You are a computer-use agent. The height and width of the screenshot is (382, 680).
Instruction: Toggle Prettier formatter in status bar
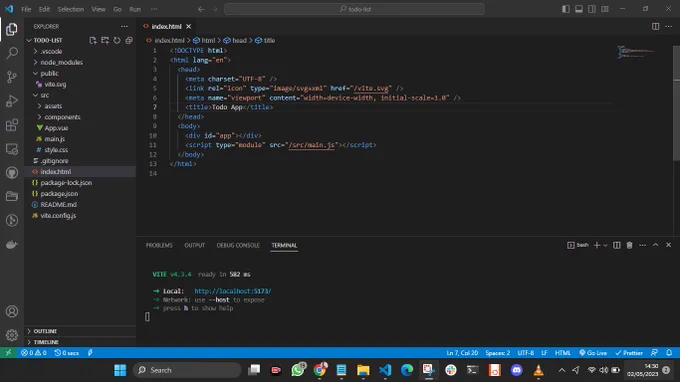pyautogui.click(x=629, y=353)
